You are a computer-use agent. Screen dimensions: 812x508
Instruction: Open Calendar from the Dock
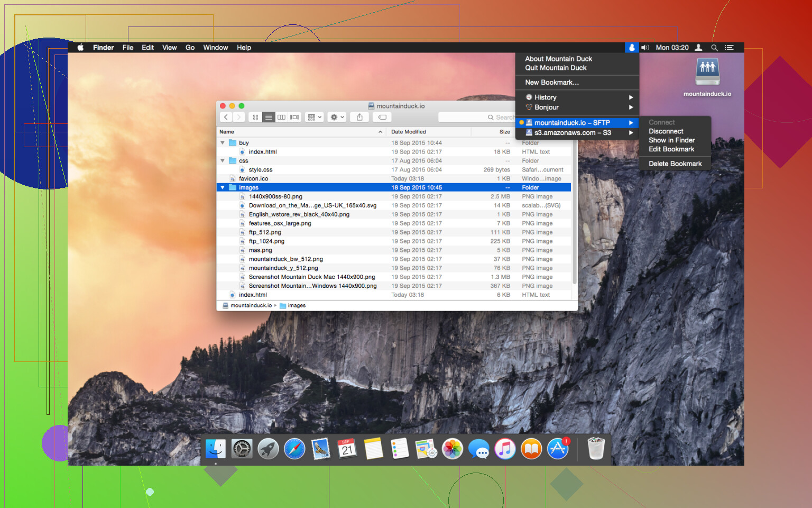coord(347,449)
